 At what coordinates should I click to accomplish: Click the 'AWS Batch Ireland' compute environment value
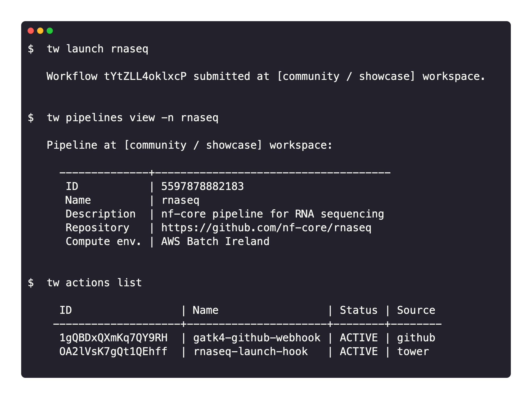pyautogui.click(x=215, y=242)
